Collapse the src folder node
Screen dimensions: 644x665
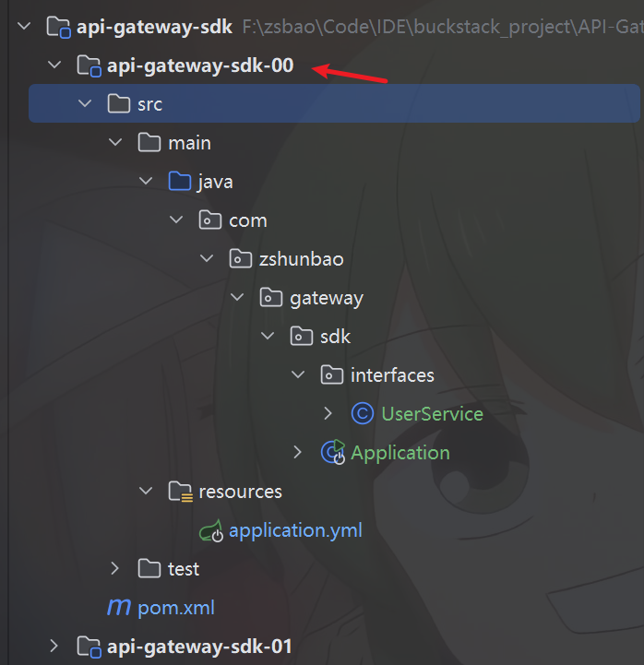pyautogui.click(x=85, y=104)
